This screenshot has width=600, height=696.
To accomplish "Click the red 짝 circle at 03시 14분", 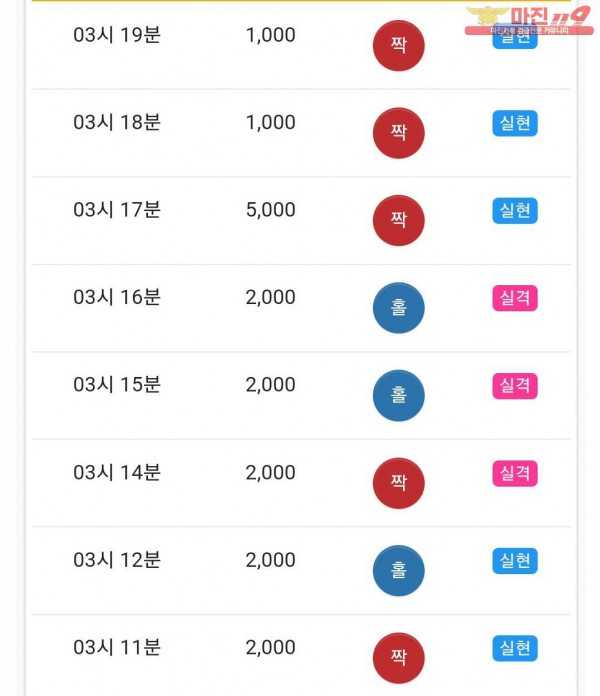I will click(x=399, y=483).
